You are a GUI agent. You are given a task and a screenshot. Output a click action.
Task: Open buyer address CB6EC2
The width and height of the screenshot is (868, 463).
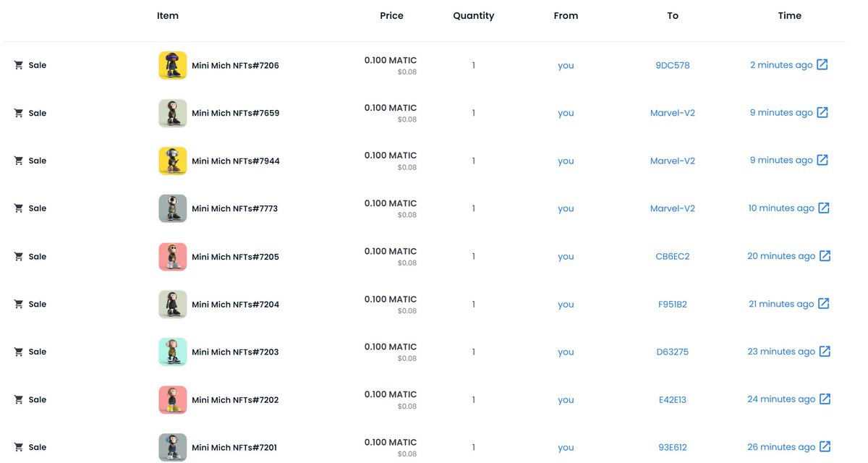pos(673,256)
